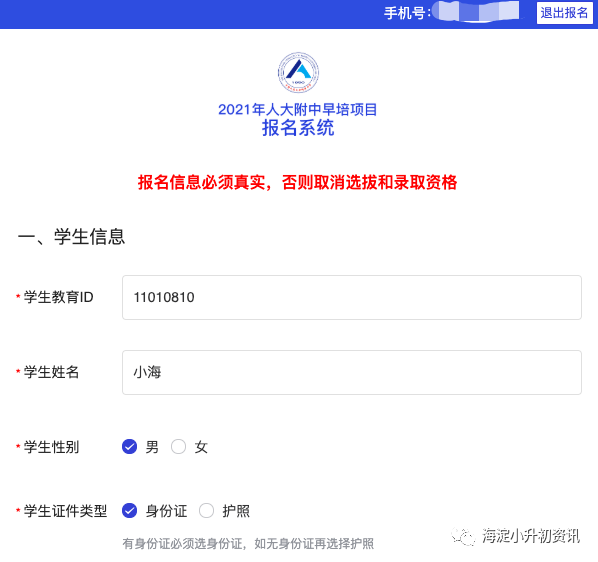Select 男 gender radio button

pos(130,446)
